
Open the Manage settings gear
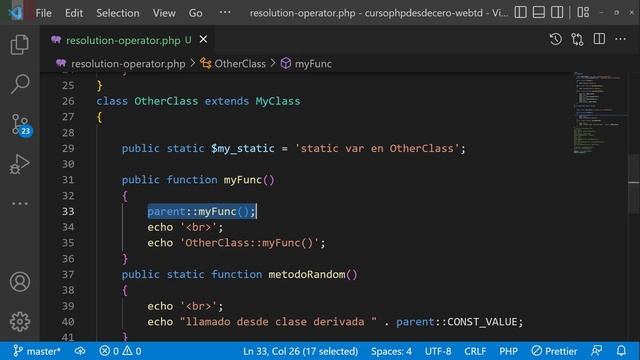pos(20,322)
